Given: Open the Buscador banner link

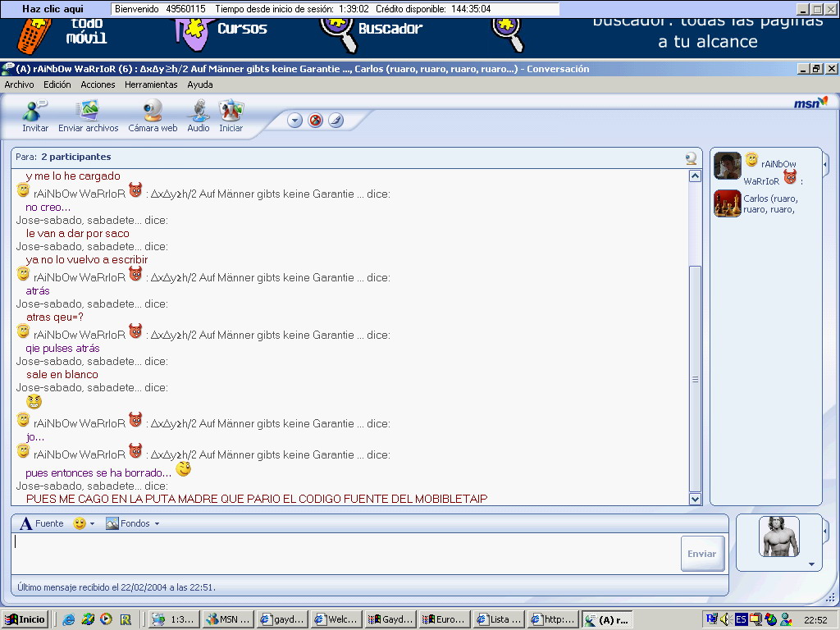Looking at the screenshot, I should pos(390,29).
